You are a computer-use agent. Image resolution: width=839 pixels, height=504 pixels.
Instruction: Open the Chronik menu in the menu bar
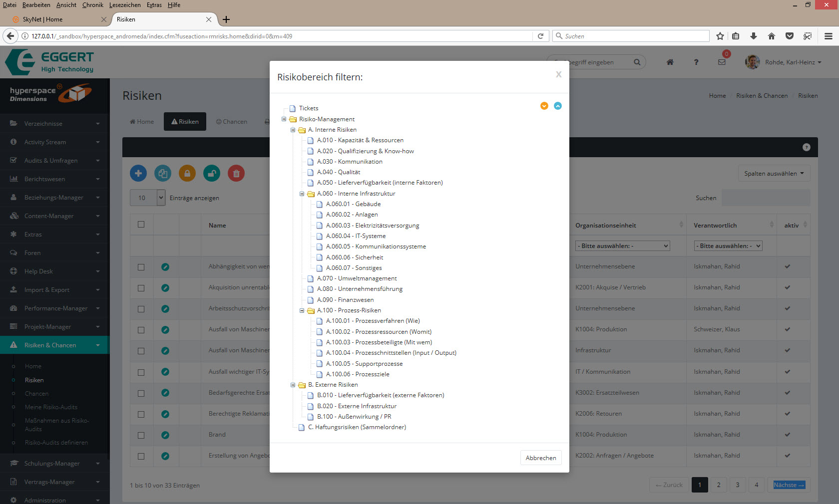92,5
